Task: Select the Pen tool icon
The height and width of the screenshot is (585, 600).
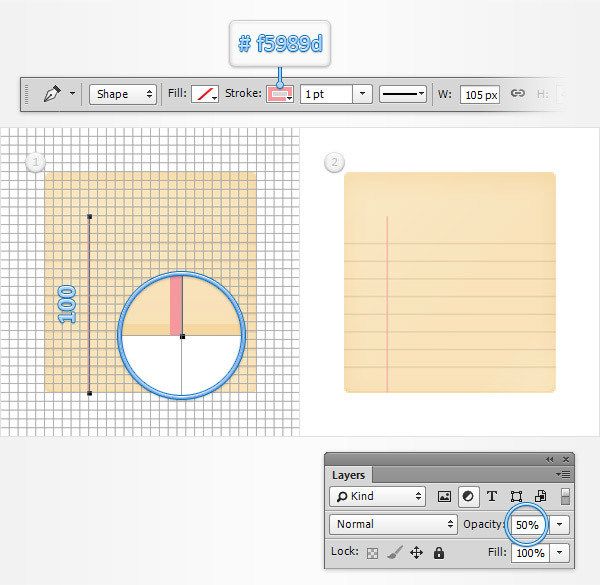Action: click(x=51, y=94)
